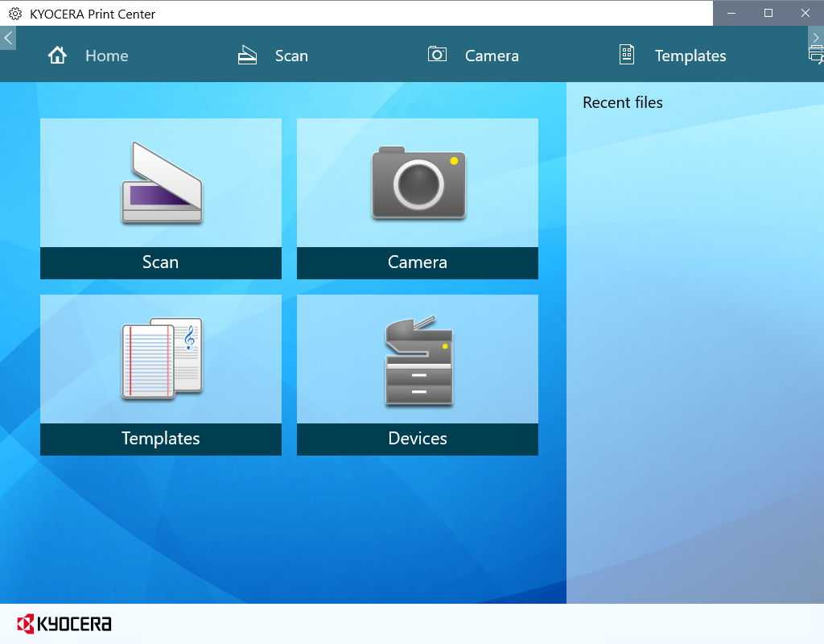Click the Scan tile caption bar
This screenshot has height=644, width=824.
click(161, 263)
